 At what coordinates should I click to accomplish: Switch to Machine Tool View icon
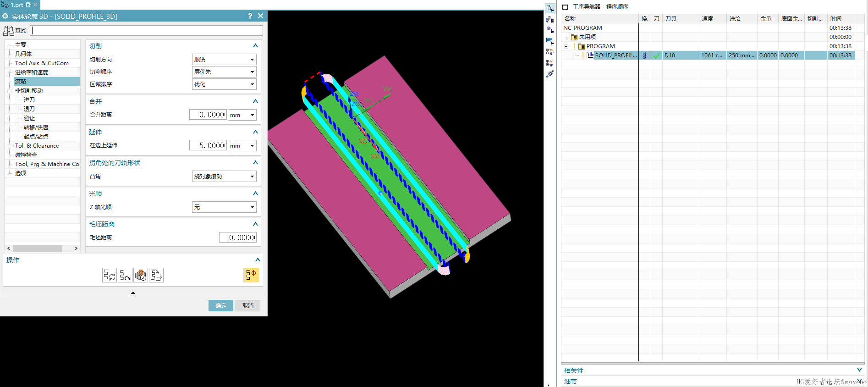pos(550,19)
